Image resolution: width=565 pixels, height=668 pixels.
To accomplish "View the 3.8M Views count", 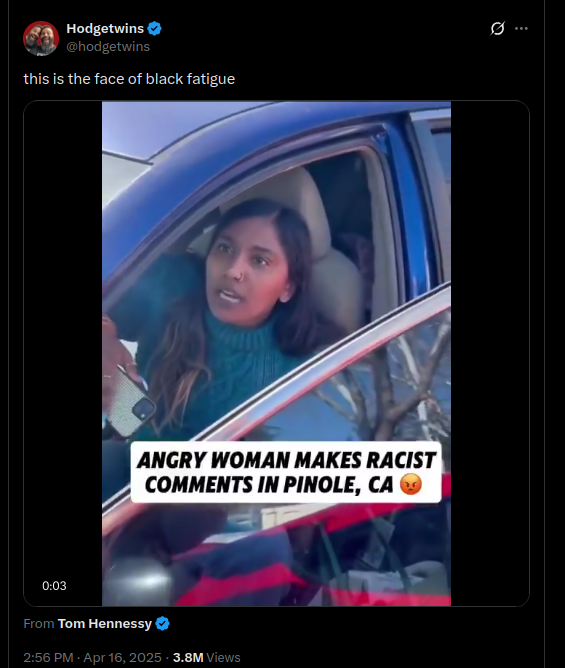I will coord(207,657).
